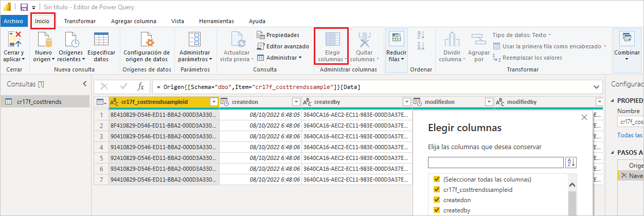Click the Elegir columnas list scrollbar up arrow

(x=572, y=184)
